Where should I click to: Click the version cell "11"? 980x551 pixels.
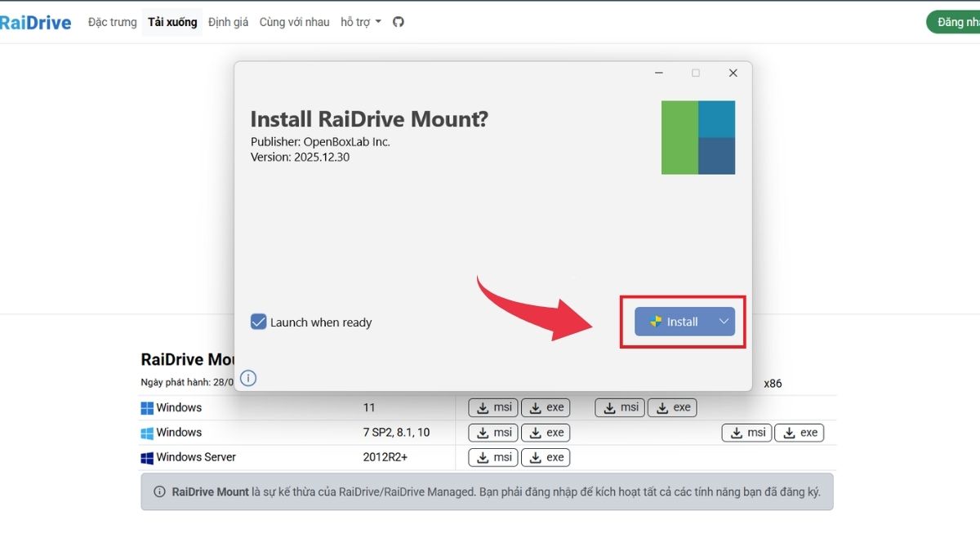[369, 407]
